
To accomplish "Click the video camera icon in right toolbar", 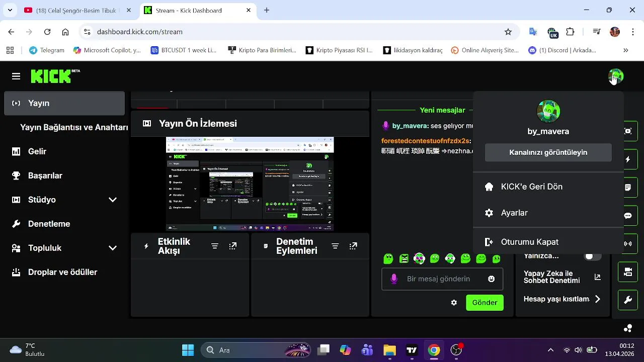I will coord(628,272).
